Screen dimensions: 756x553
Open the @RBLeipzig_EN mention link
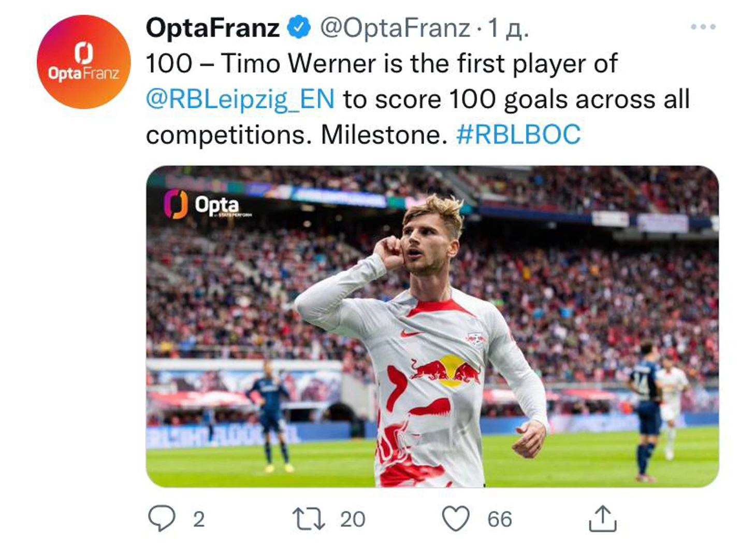coord(240,99)
